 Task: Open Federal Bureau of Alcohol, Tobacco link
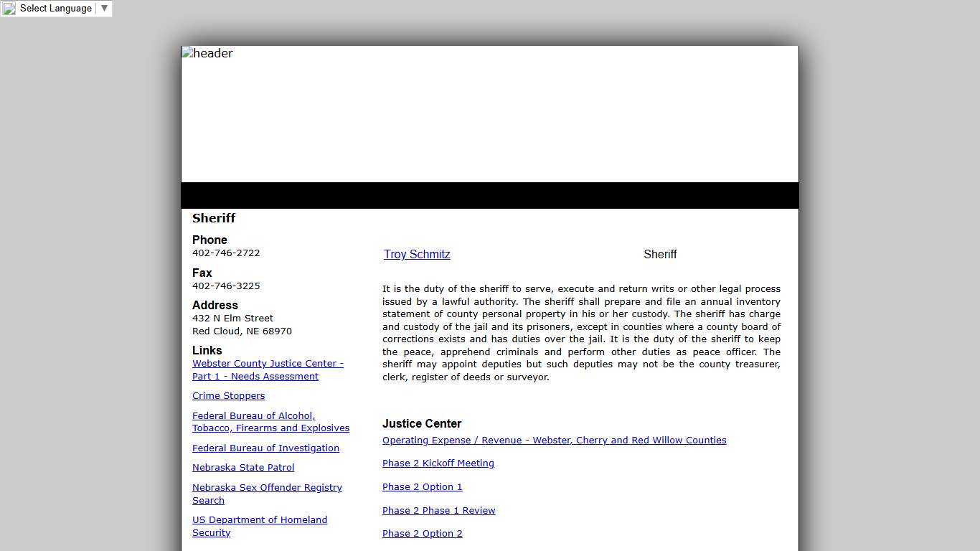coord(270,422)
